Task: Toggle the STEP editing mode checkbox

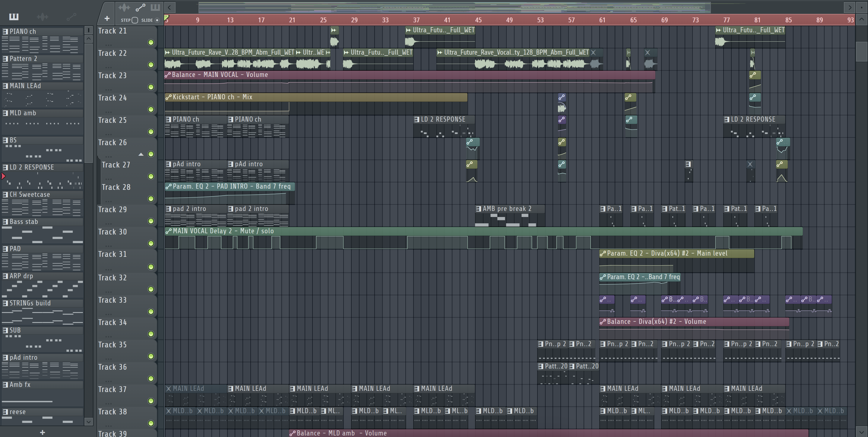Action: (x=135, y=20)
